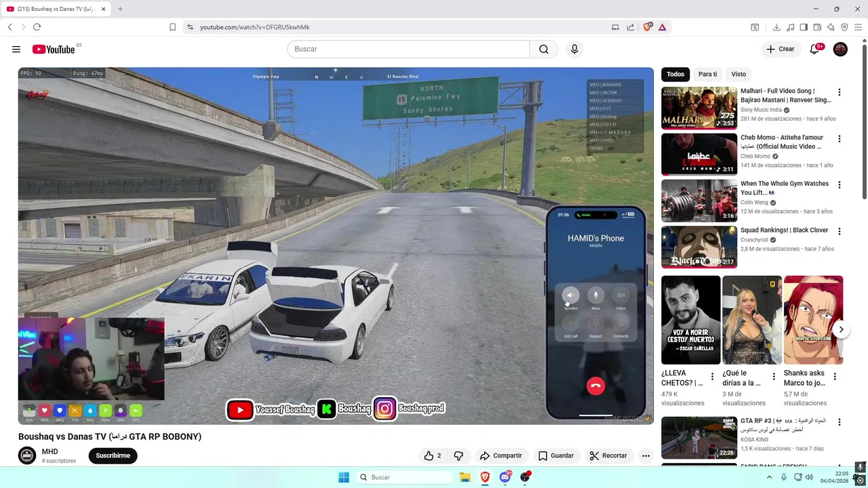Image resolution: width=868 pixels, height=488 pixels.
Task: Like the video with thumbs up
Action: coord(433,455)
